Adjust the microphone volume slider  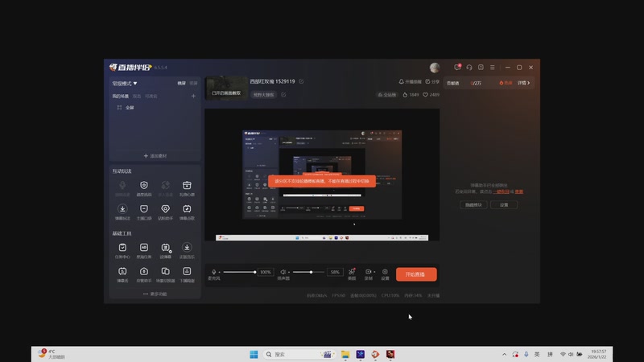click(x=239, y=272)
